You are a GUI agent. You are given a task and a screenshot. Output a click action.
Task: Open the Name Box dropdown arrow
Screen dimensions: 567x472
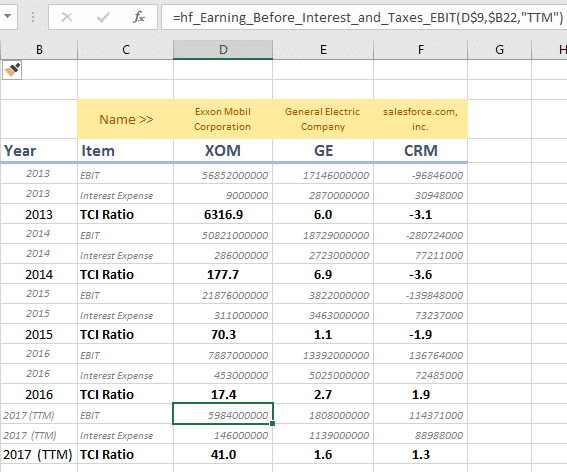click(7, 16)
